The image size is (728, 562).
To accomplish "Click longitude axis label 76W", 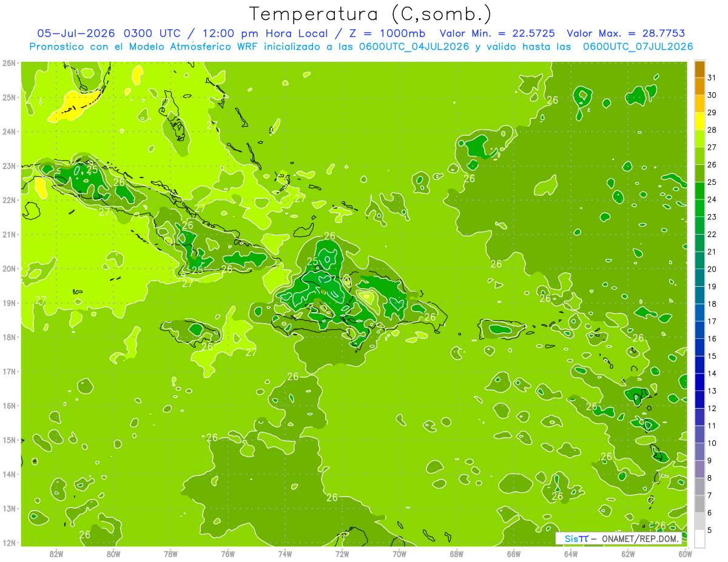I will coord(227,553).
